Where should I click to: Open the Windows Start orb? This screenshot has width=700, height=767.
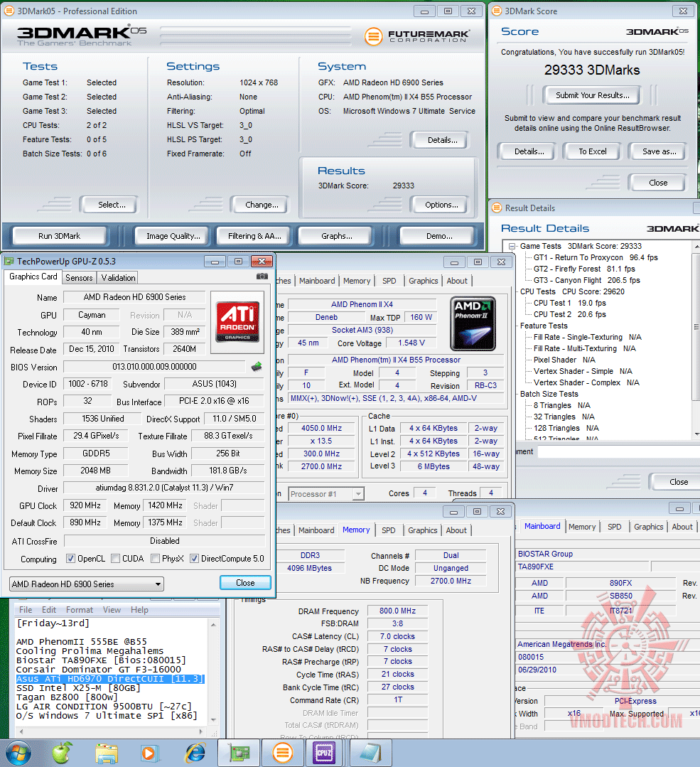[x=18, y=753]
